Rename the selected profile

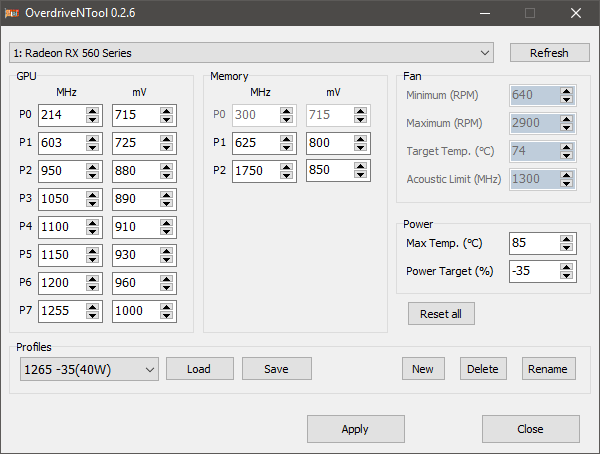548,369
